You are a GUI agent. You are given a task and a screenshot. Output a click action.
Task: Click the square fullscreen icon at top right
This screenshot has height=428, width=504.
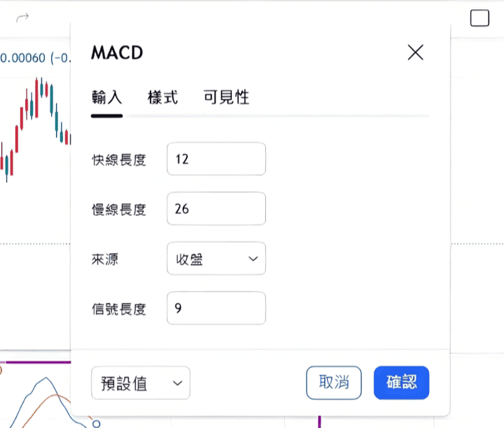tap(479, 18)
